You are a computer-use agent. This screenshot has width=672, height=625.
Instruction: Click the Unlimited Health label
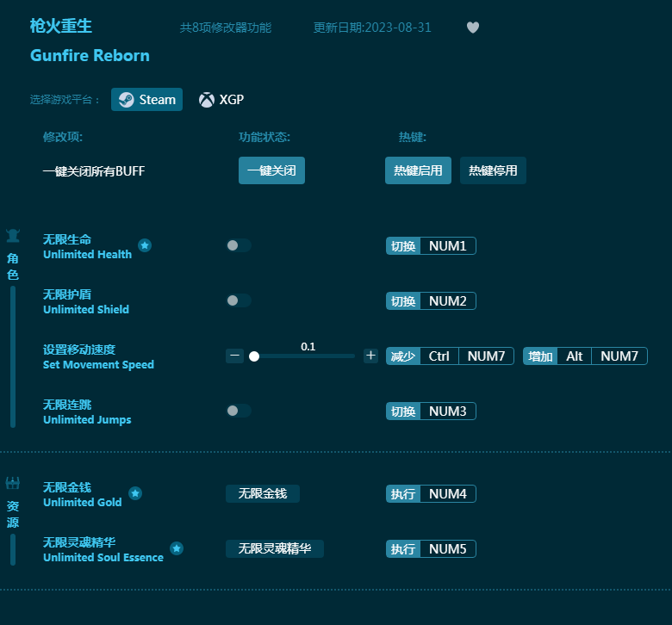point(87,255)
